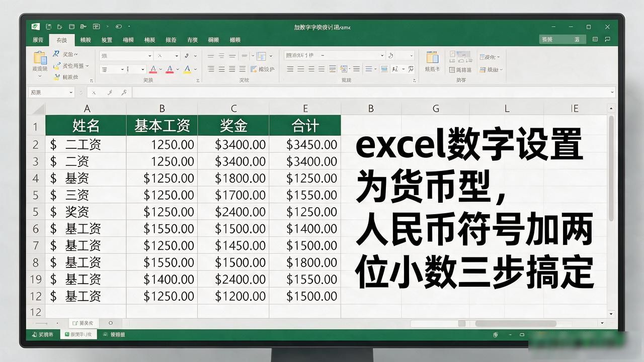Select the third ribbon tab
The image size is (644, 362).
pyautogui.click(x=86, y=40)
